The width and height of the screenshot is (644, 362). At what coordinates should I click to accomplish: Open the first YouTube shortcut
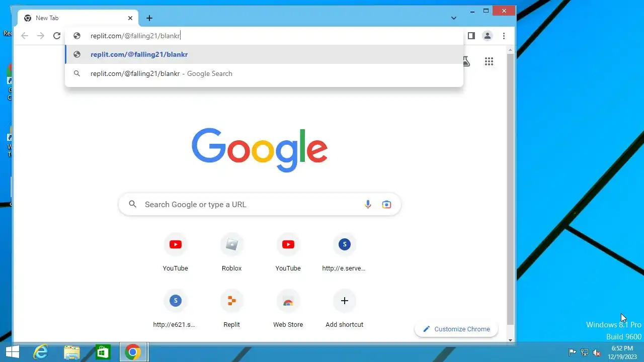[175, 253]
